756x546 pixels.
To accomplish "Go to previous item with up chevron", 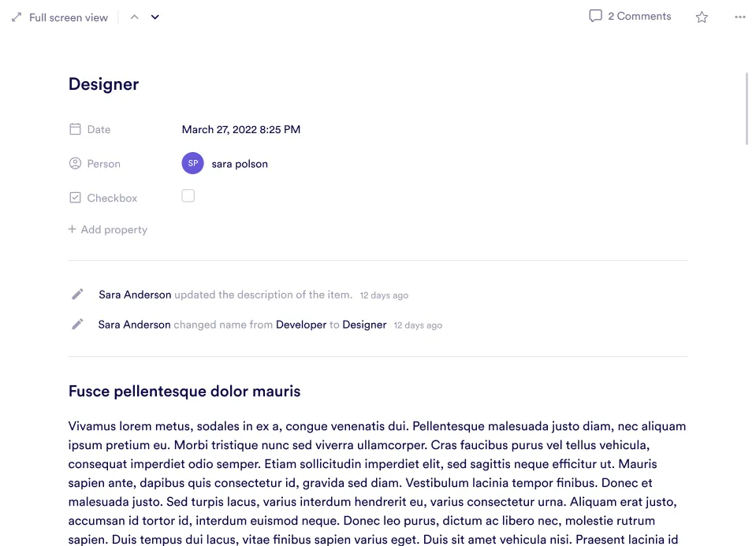I will point(134,17).
